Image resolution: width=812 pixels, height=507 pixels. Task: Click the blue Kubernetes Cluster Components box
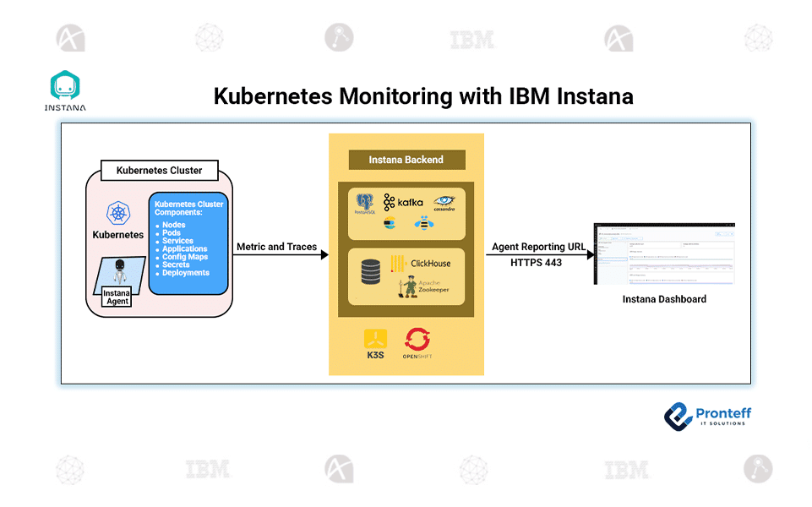click(186, 243)
